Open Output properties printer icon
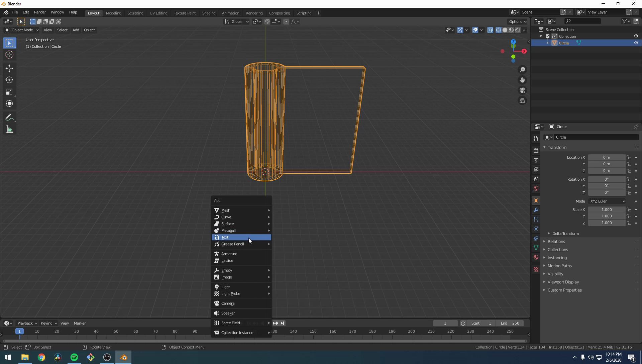The width and height of the screenshot is (642, 364). 536,160
